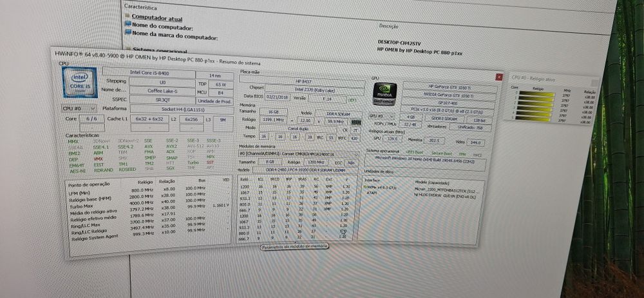This screenshot has height=298, width=644.
Task: Click the button in CPU #0 Relógio ativo title
Action: click(594, 83)
